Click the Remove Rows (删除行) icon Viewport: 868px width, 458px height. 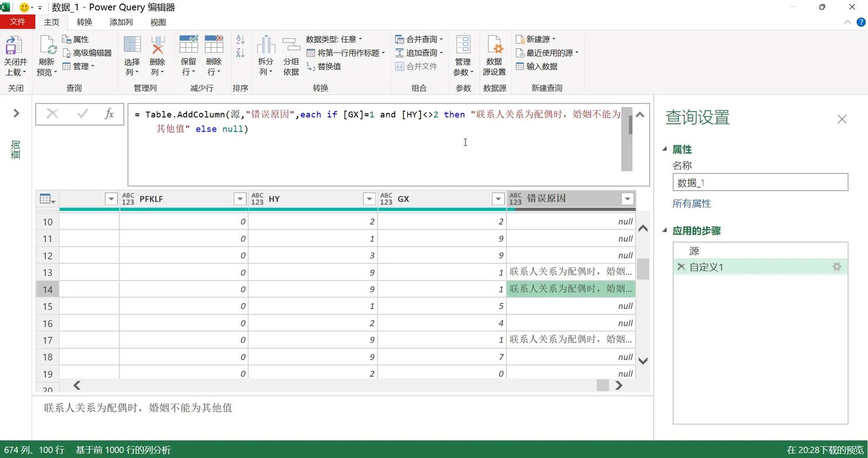tap(214, 45)
